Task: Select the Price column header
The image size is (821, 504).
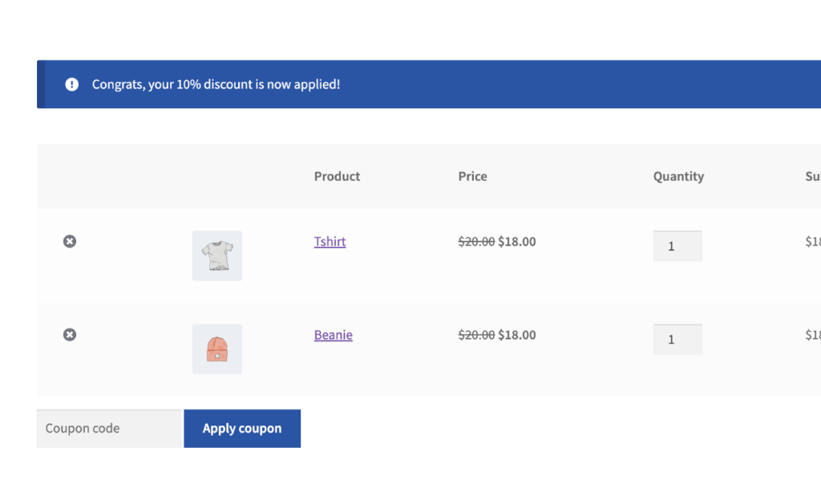Action: tap(472, 176)
